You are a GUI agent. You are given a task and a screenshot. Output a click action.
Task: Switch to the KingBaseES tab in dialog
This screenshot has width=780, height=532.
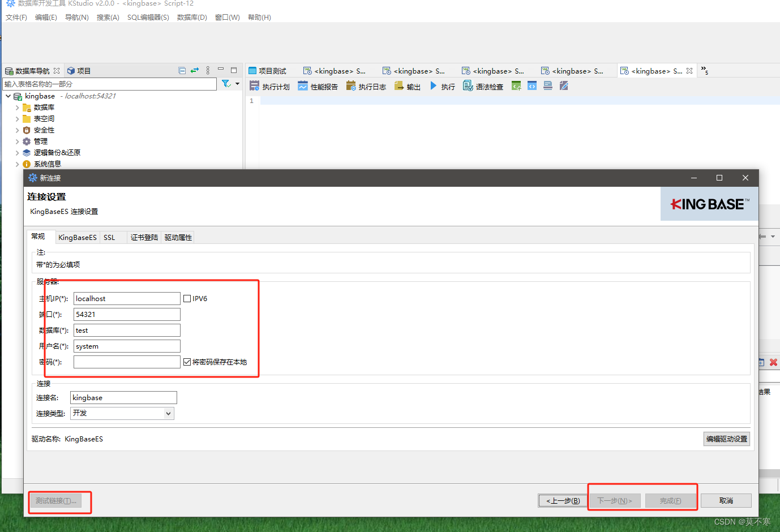pyautogui.click(x=78, y=238)
